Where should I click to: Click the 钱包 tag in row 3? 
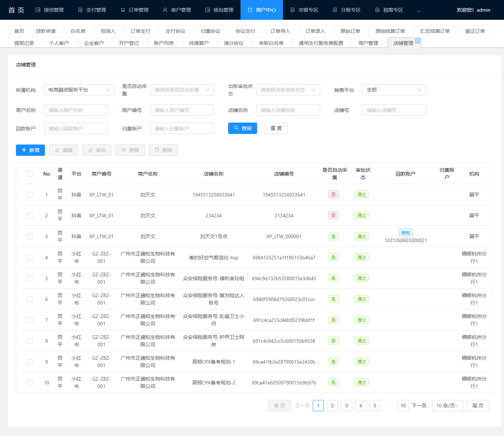406,232
